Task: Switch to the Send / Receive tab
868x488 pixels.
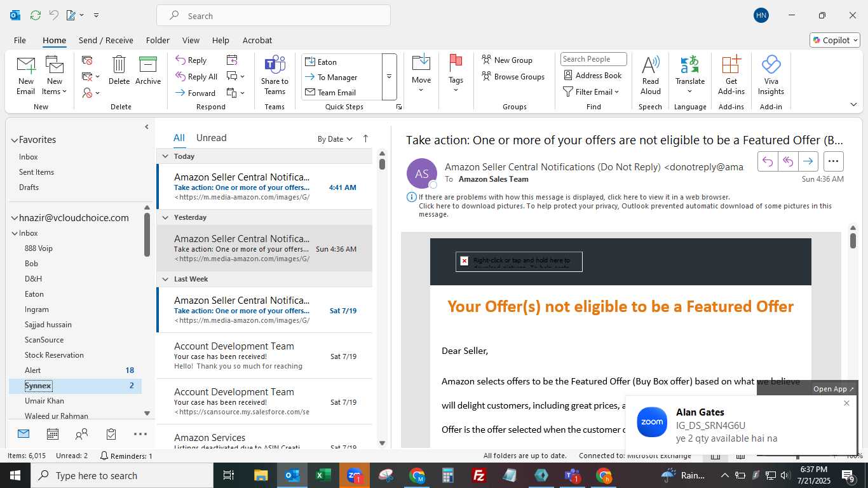Action: (x=106, y=40)
